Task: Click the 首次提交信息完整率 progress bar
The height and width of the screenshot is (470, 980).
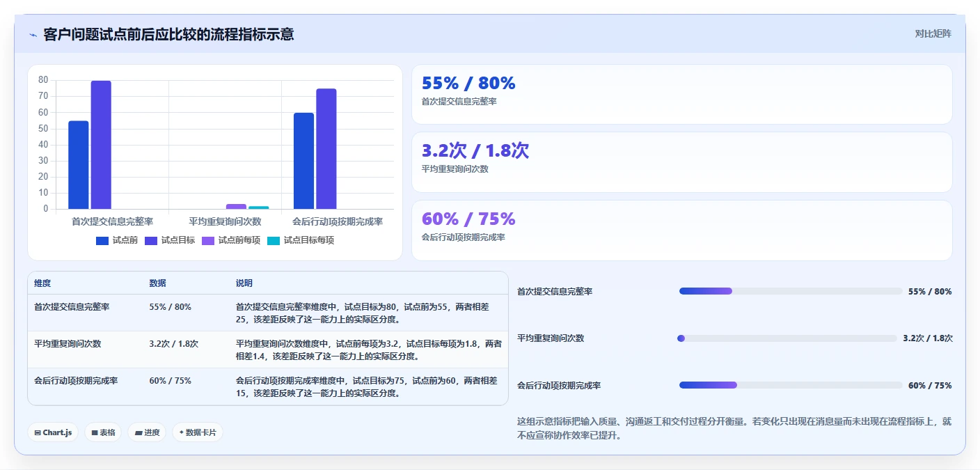Action: [791, 291]
